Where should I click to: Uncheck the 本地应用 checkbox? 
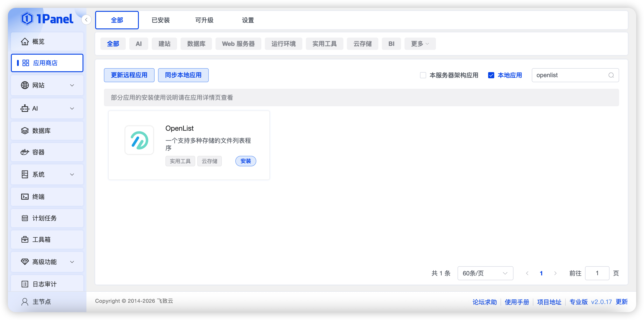point(491,75)
